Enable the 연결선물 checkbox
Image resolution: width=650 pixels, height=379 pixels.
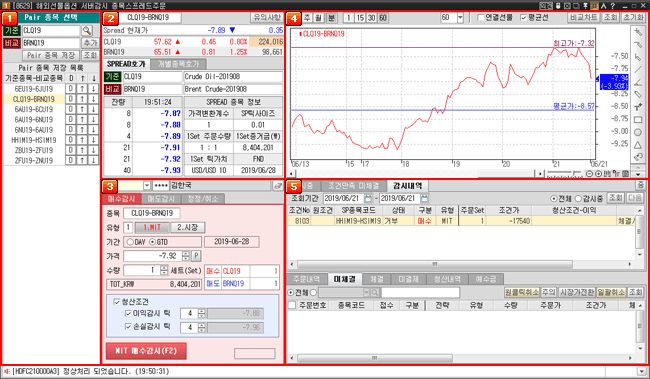pos(481,17)
